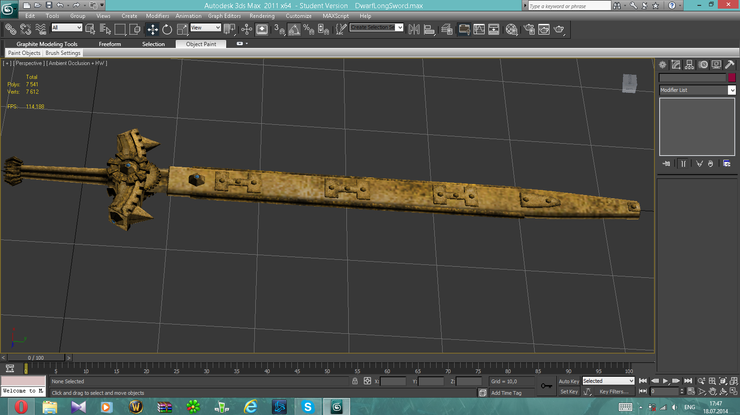
Task: Click the Brush Settings button
Action: (x=63, y=53)
